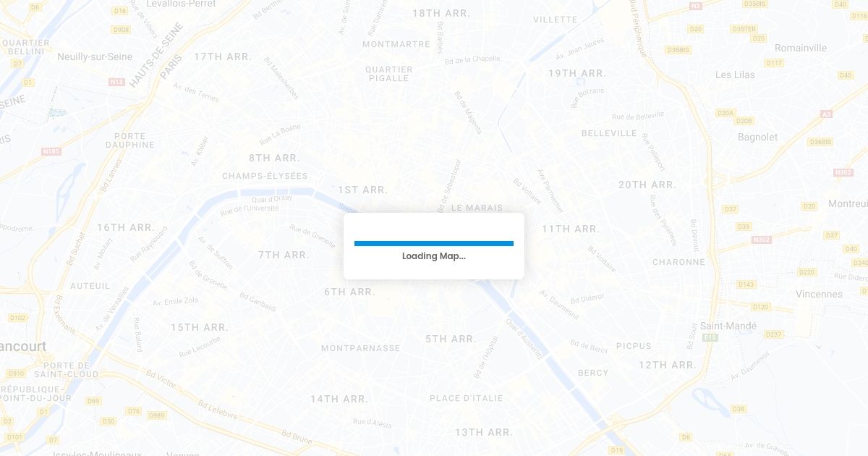The image size is (868, 456).
Task: Click the D117 road shield
Action: (x=774, y=63)
